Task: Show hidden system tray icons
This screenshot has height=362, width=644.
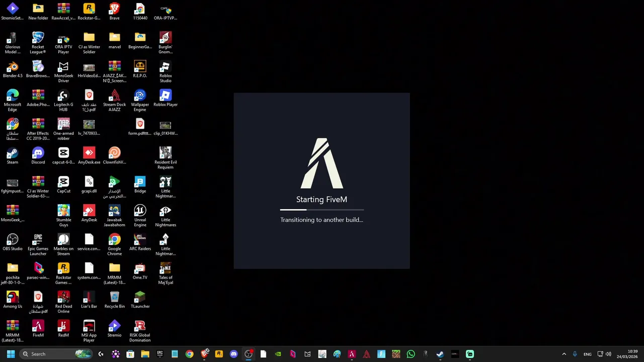Action: click(564, 354)
